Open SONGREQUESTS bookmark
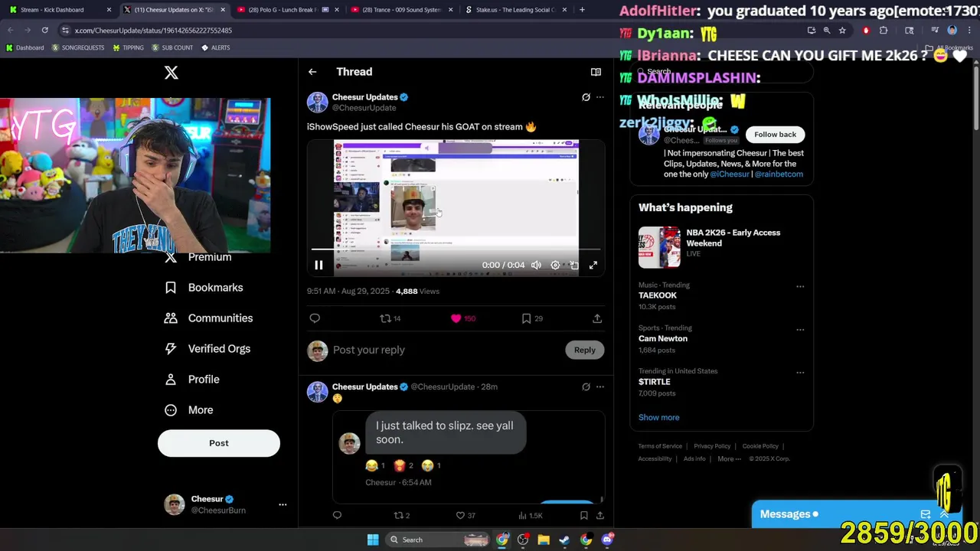Screen dimensions: 980x551 [78, 47]
